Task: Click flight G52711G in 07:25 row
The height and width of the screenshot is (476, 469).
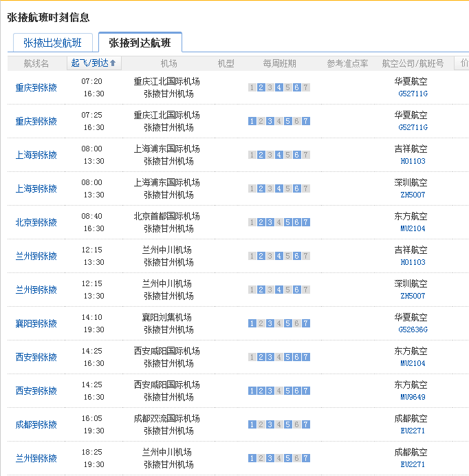Action: coord(413,127)
